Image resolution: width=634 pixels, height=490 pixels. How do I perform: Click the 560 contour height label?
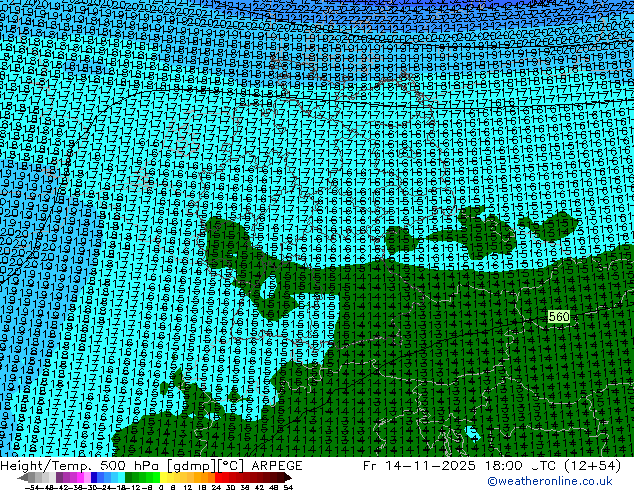click(x=559, y=317)
